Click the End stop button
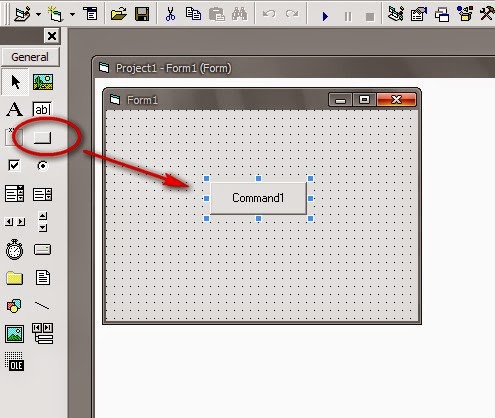Screen dimensions: 495x418 pyautogui.click(x=370, y=16)
